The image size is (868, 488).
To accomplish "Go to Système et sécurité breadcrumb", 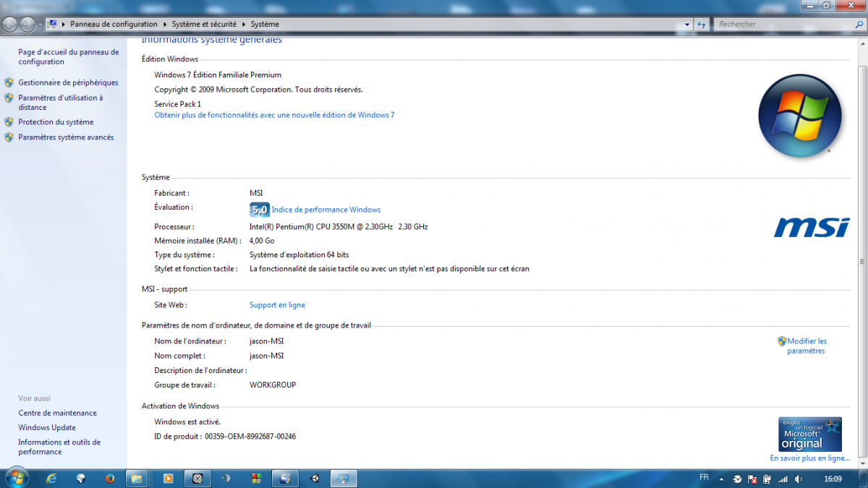I will point(204,24).
